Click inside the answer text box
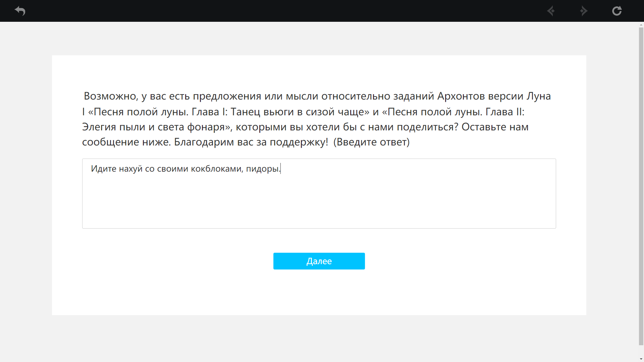The width and height of the screenshot is (644, 362). (x=319, y=193)
